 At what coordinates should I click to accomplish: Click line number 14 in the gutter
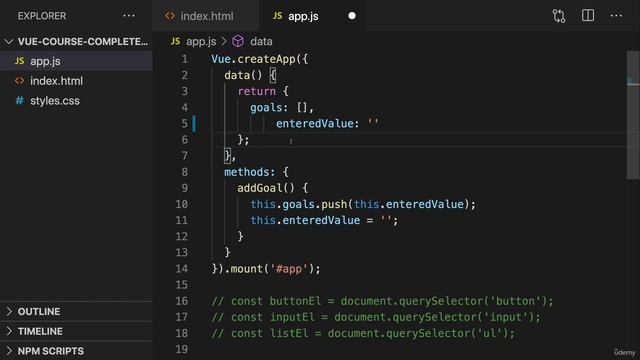tap(182, 269)
